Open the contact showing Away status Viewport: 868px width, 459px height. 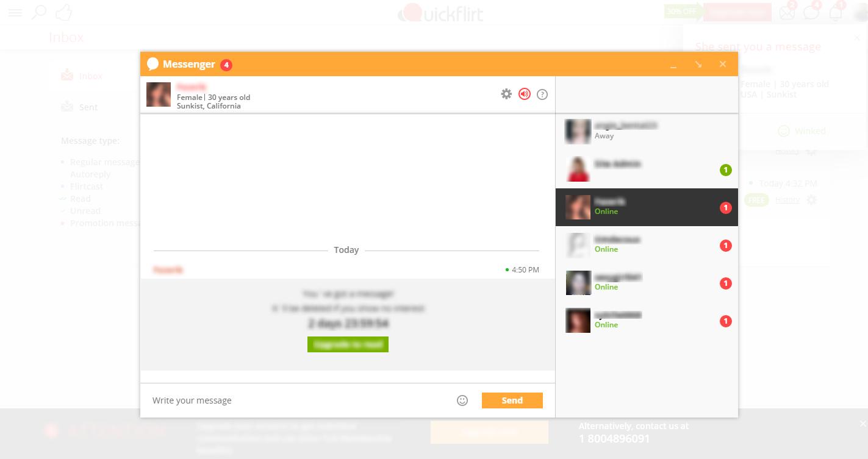[647, 132]
